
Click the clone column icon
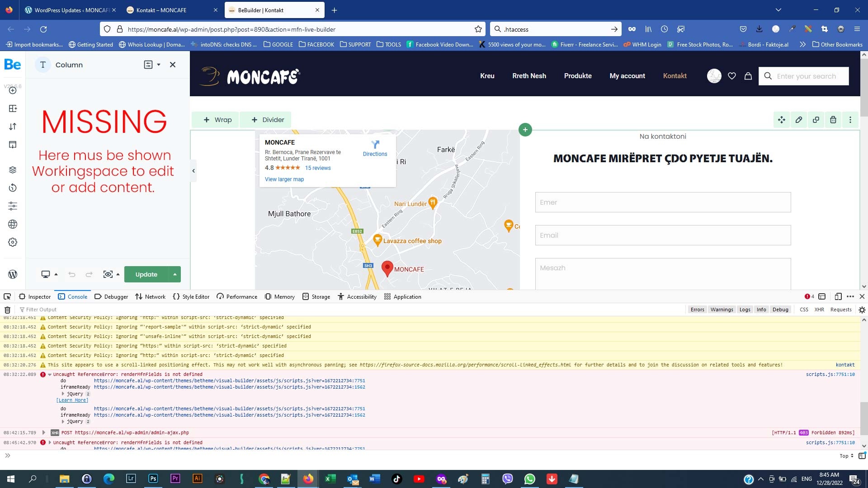(816, 120)
